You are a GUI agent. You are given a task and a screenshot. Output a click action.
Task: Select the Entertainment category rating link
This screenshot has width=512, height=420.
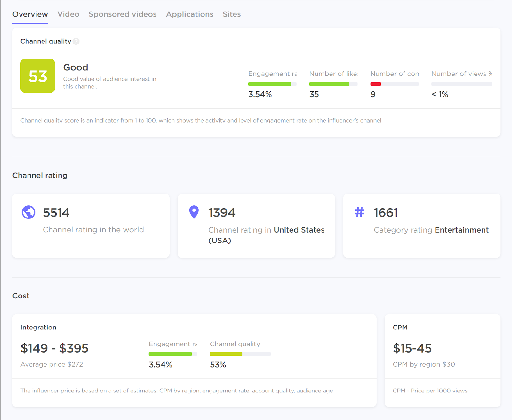[x=461, y=230]
